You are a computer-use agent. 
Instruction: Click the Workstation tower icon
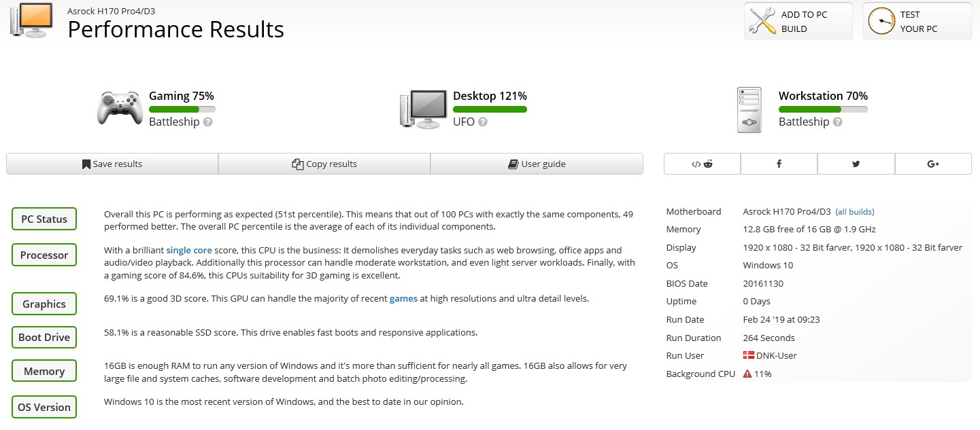pos(749,109)
